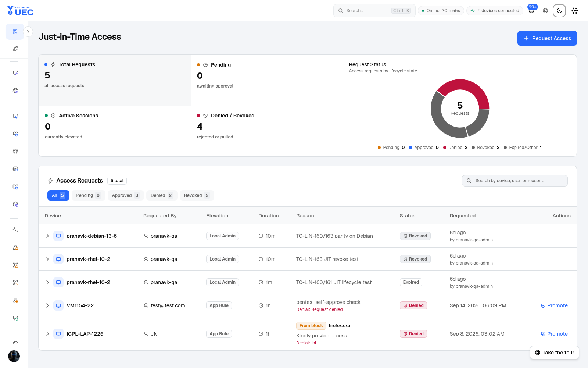The height and width of the screenshot is (368, 588).
Task: Expand the VM1154-22 request row
Action: coord(47,305)
